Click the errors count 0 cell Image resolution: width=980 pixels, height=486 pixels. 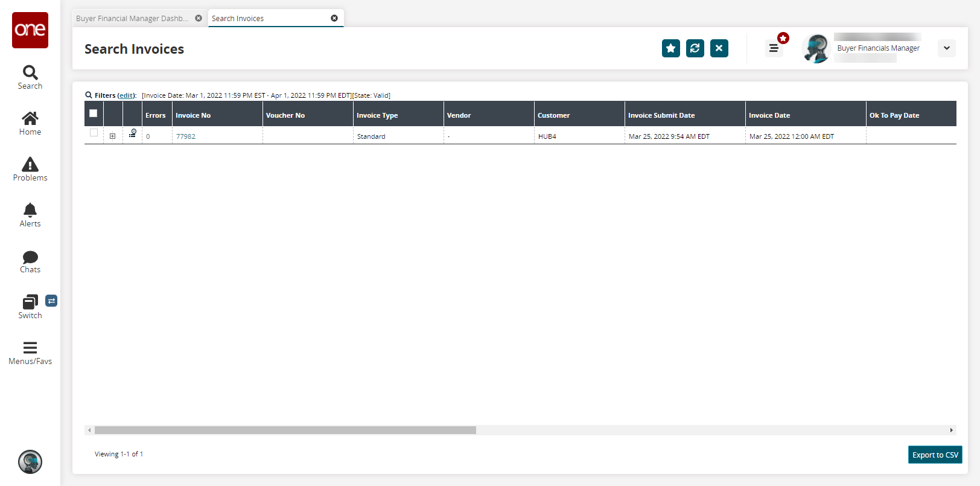[x=157, y=136]
